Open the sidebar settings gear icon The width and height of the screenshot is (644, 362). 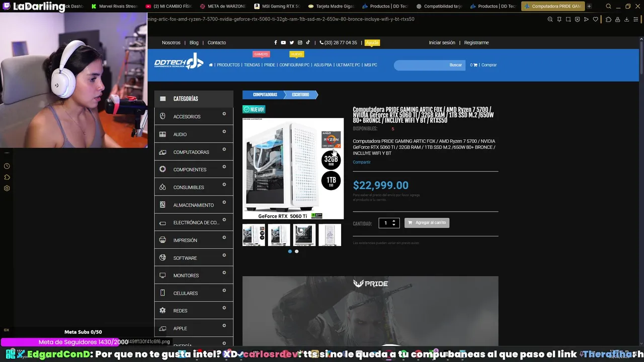(x=7, y=188)
